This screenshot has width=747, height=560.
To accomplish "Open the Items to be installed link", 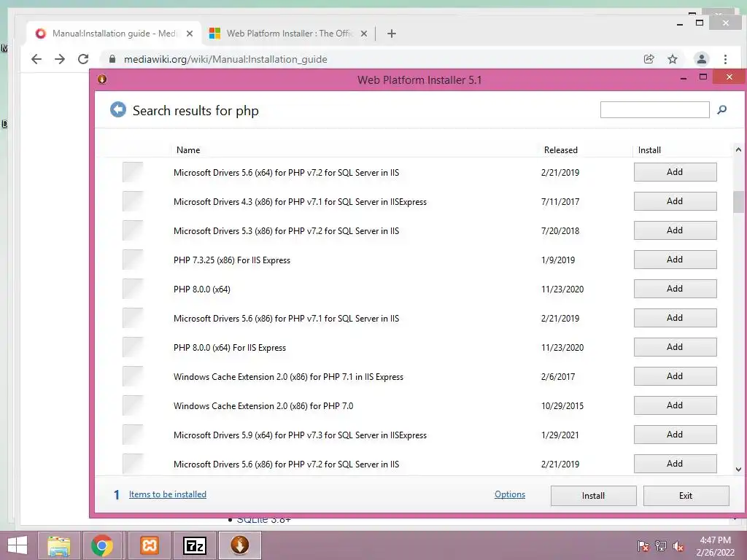I will [x=168, y=494].
